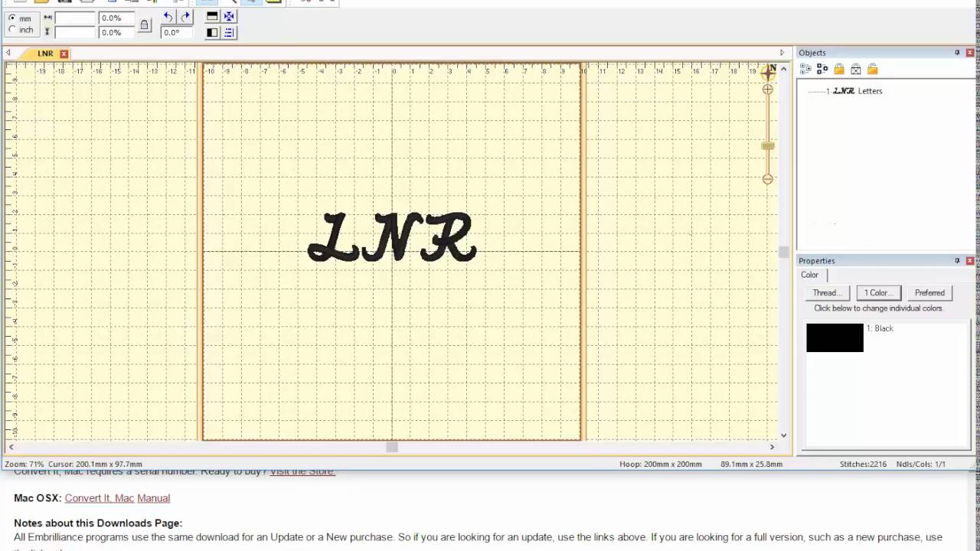Screen dimensions: 980x551
Task: Click the collapse all objects icon
Action: tap(822, 69)
